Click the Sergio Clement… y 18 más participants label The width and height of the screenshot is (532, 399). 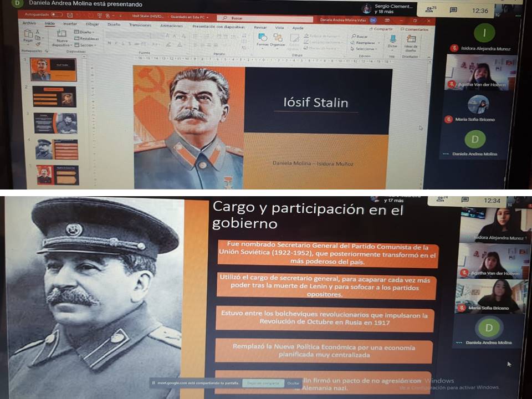[393, 9]
